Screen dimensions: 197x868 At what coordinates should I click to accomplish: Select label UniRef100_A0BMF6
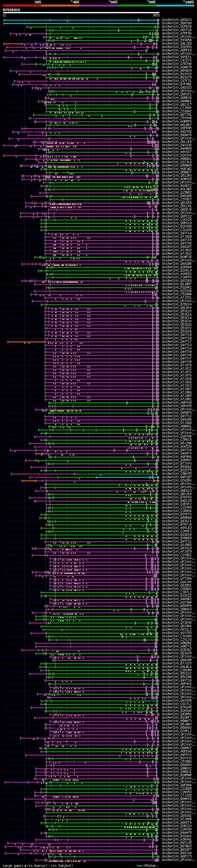point(177,121)
